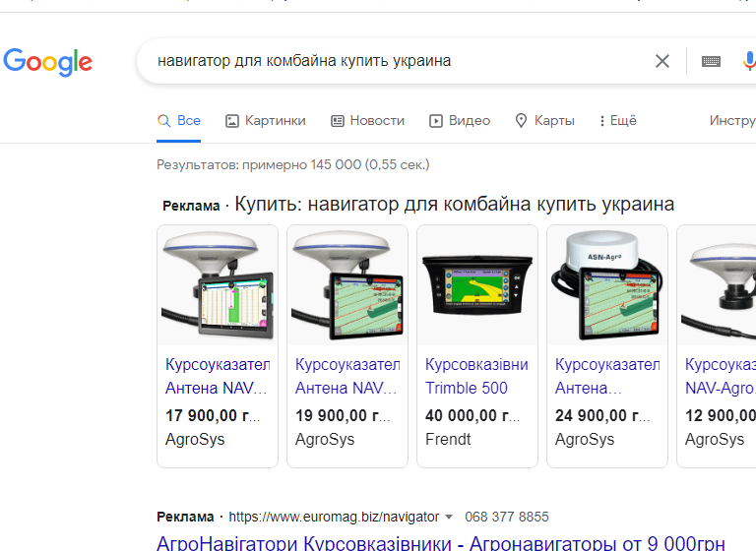Click the magnifier icon in the Все tab
The width and height of the screenshot is (756, 551).
[x=164, y=120]
